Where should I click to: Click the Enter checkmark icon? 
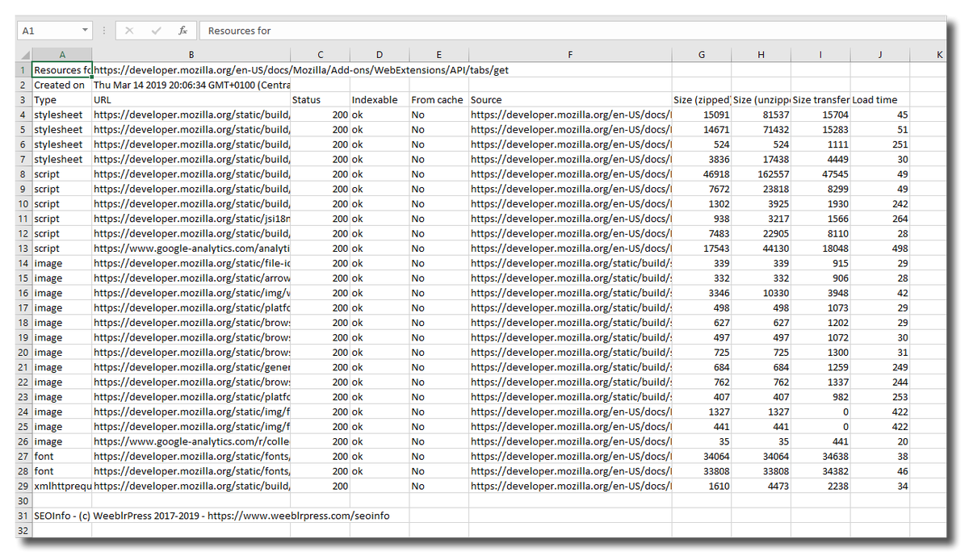pos(156,31)
